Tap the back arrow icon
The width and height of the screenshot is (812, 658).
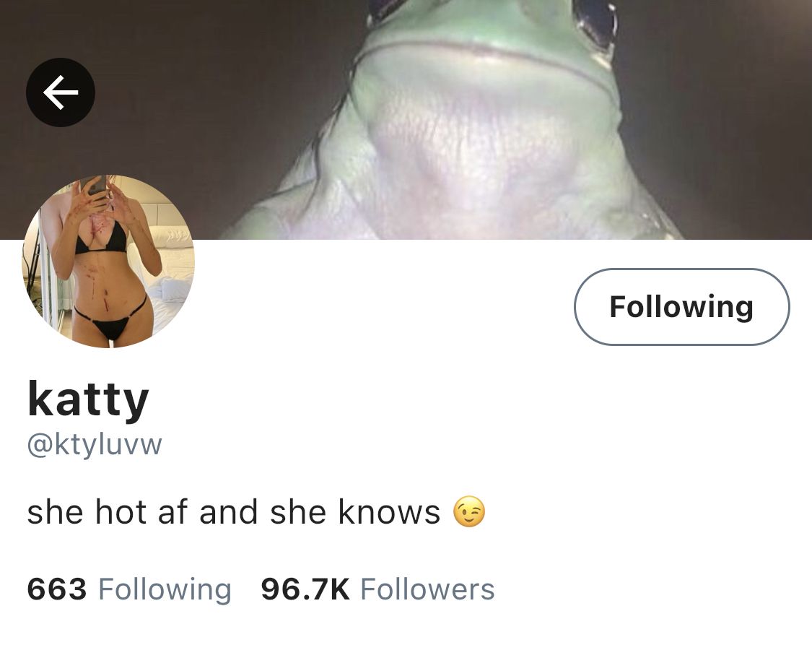pos(61,92)
